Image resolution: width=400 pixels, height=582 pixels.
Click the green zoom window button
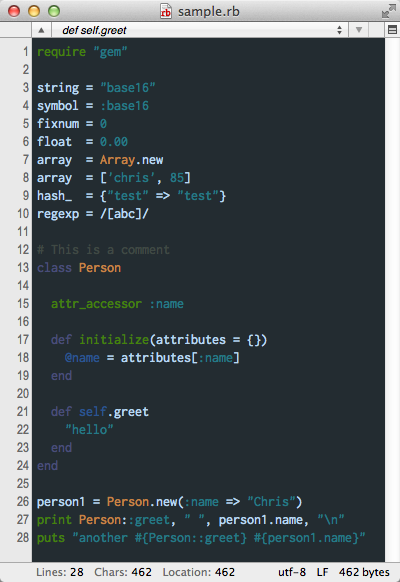(x=54, y=11)
